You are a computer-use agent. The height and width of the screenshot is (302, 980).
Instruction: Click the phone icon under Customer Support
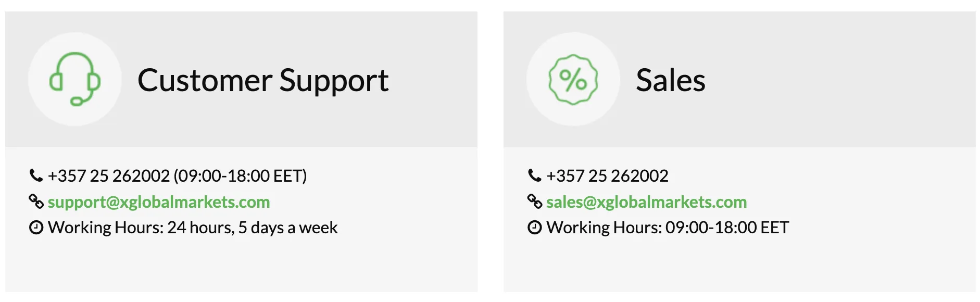tap(36, 175)
